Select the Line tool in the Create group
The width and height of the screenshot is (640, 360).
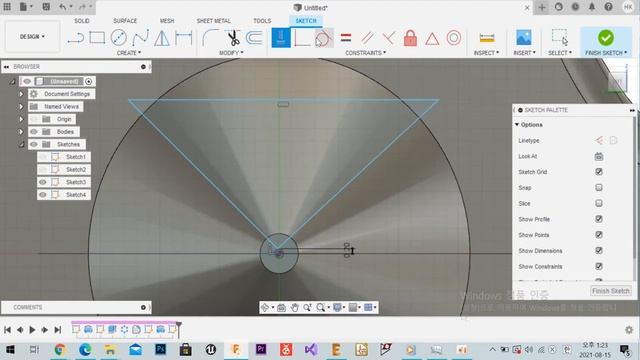pos(76,38)
